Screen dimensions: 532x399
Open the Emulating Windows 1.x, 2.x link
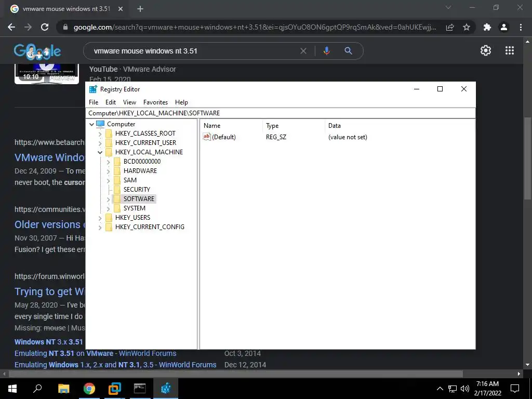pos(115,365)
